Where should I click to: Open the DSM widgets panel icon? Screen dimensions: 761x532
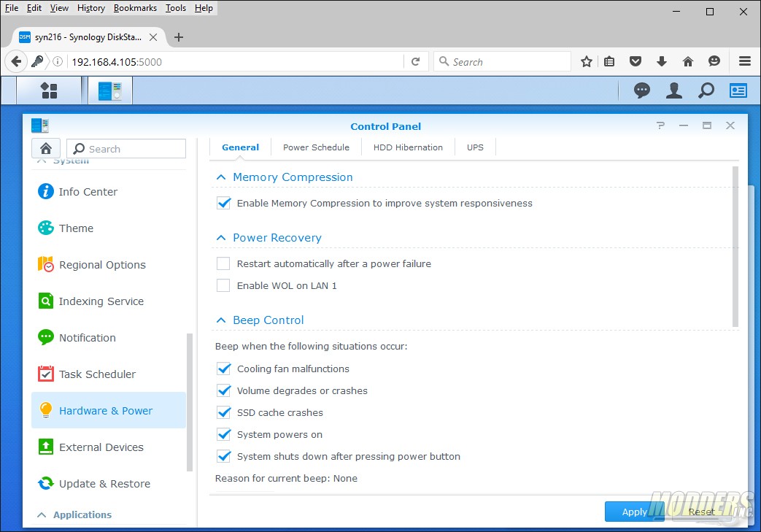pos(738,90)
